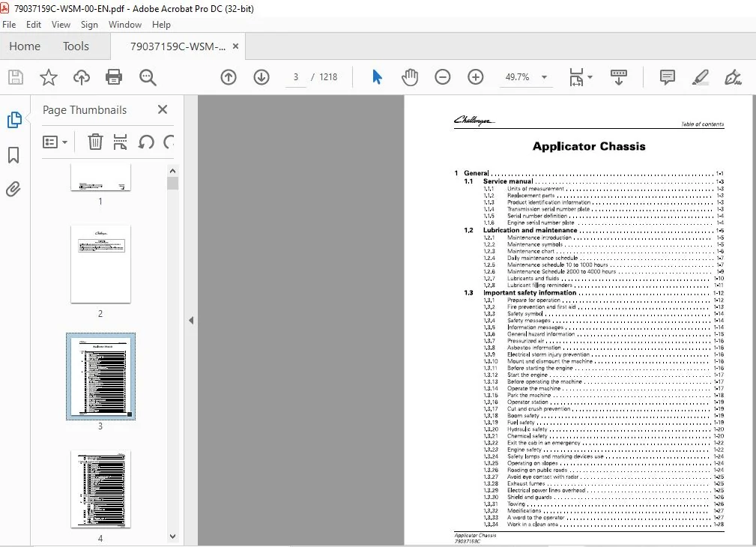Close the 79037159C-WSM document tab
Screen dimensions: 756x547
pos(235,46)
